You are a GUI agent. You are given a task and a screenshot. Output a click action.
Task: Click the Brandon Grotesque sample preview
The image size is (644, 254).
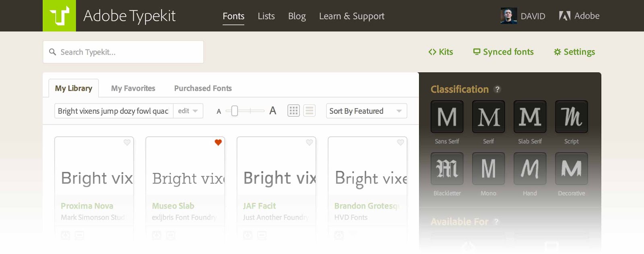click(371, 178)
